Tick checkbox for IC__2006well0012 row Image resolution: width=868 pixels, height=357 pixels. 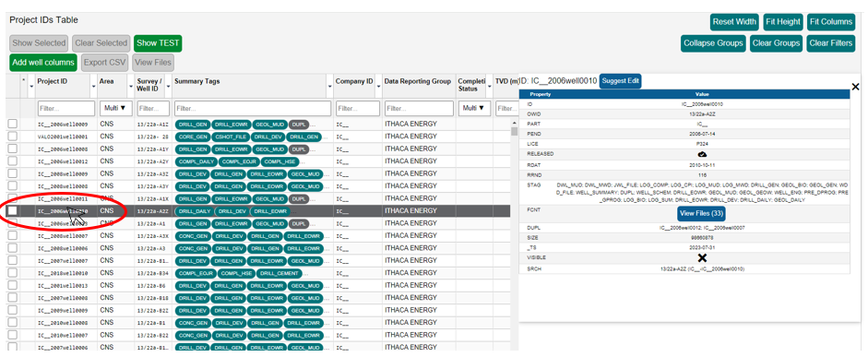pyautogui.click(x=12, y=161)
